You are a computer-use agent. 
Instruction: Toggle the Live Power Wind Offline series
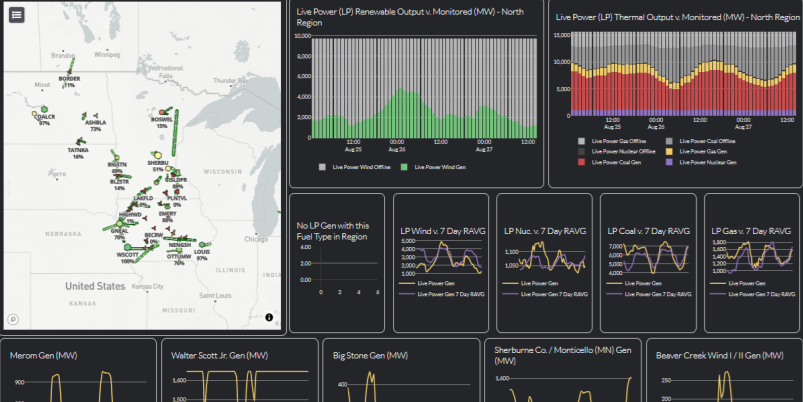(354, 167)
